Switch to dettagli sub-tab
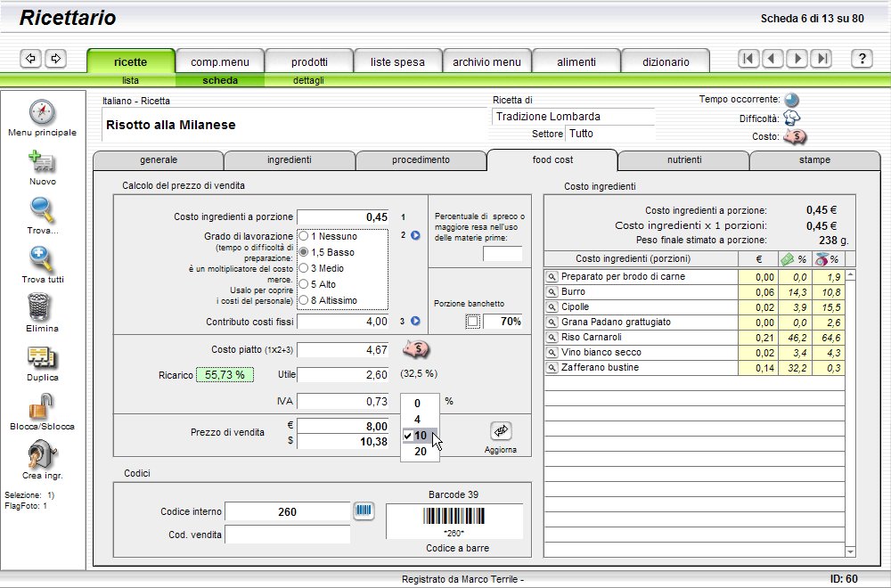The width and height of the screenshot is (891, 588). pos(308,81)
